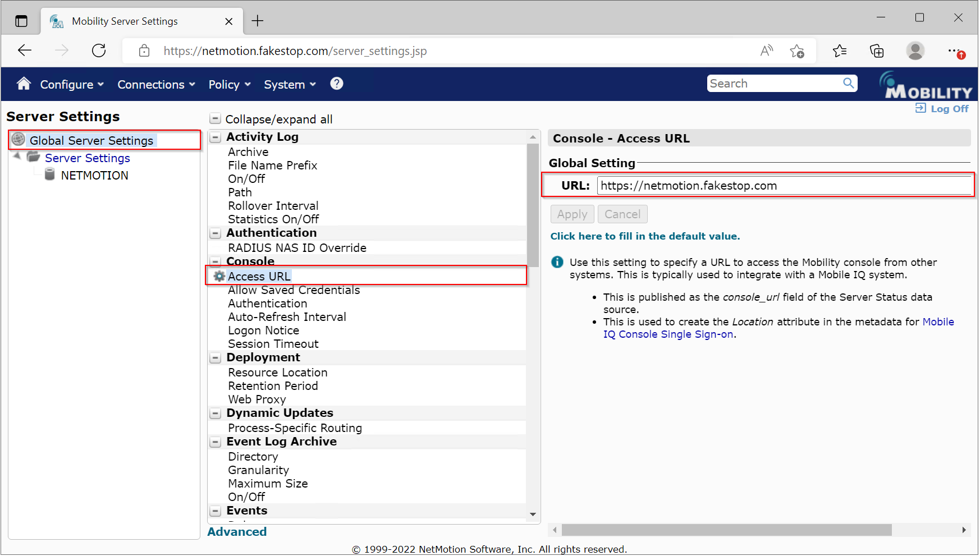
Task: Click the browser refresh button
Action: (x=99, y=50)
